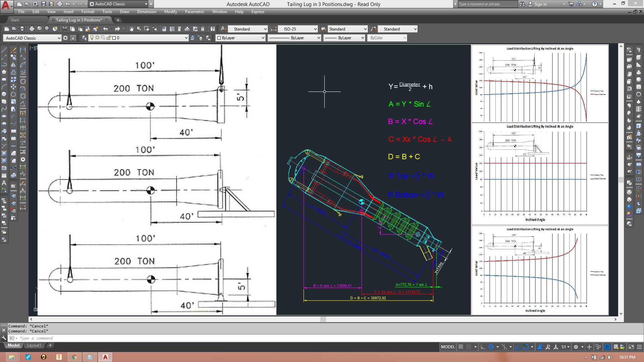Select the Linear dimension tool

23,50
